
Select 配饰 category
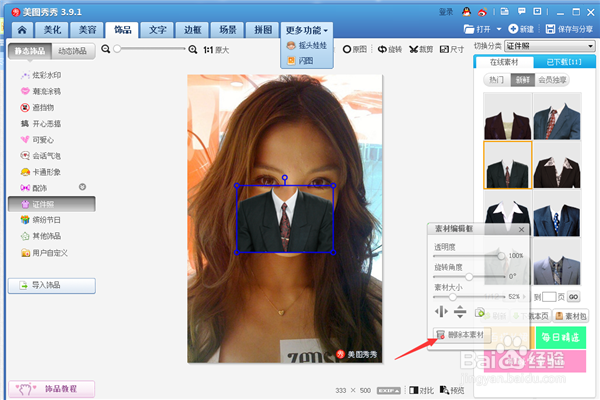[34, 188]
